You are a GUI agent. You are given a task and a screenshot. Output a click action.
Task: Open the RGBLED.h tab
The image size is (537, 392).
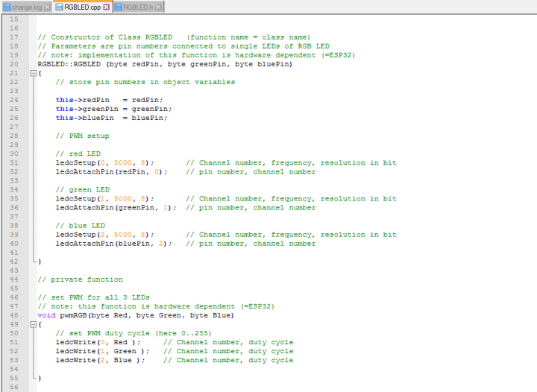pos(138,7)
